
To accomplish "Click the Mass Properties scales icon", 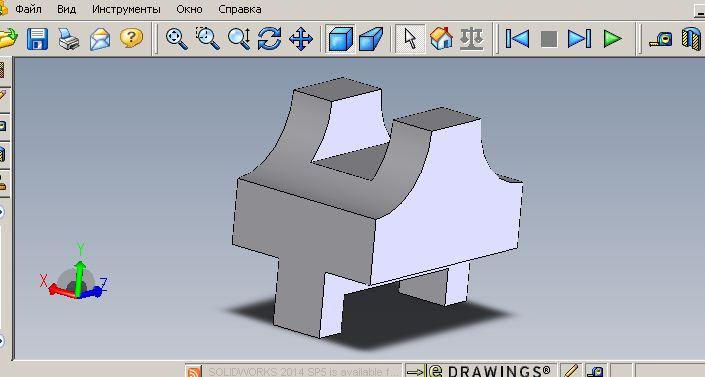I will pos(472,39).
